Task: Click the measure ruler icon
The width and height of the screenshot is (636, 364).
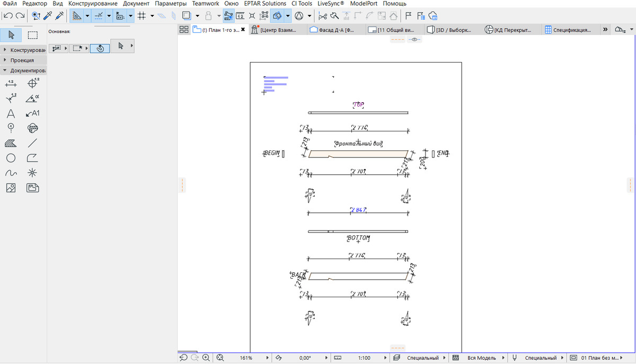Action: click(x=240, y=16)
